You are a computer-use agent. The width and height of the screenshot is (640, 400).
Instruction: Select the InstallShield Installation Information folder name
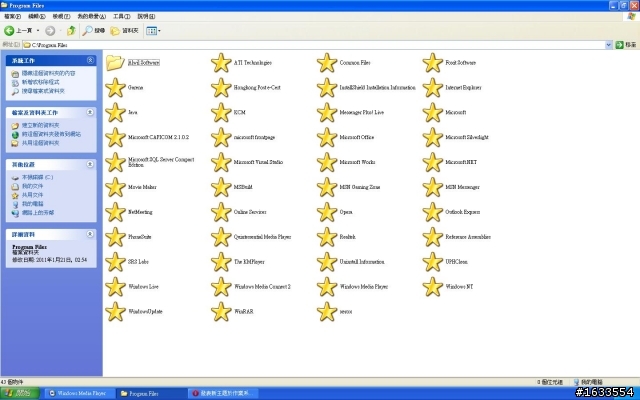click(x=378, y=88)
